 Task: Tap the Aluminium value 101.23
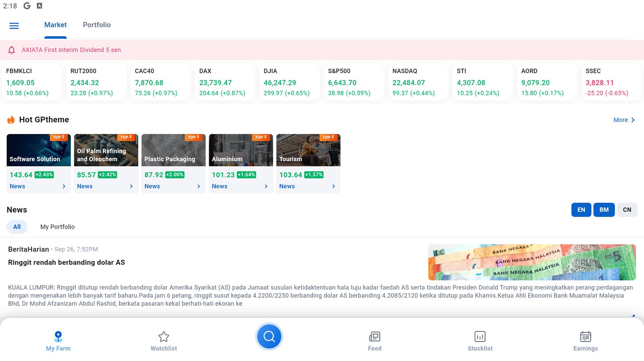[223, 175]
